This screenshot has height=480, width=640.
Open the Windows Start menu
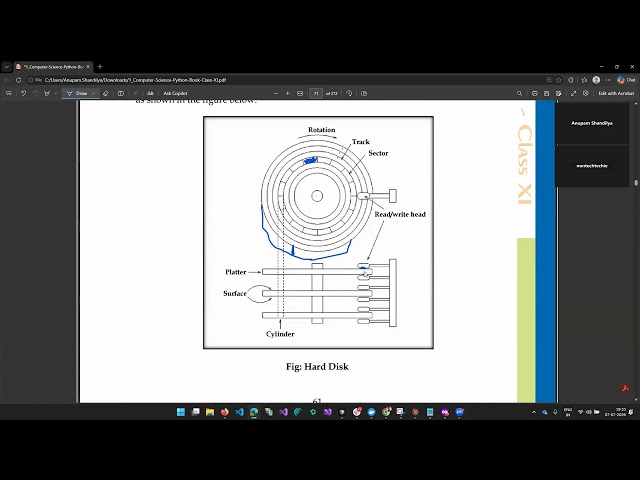click(x=181, y=412)
